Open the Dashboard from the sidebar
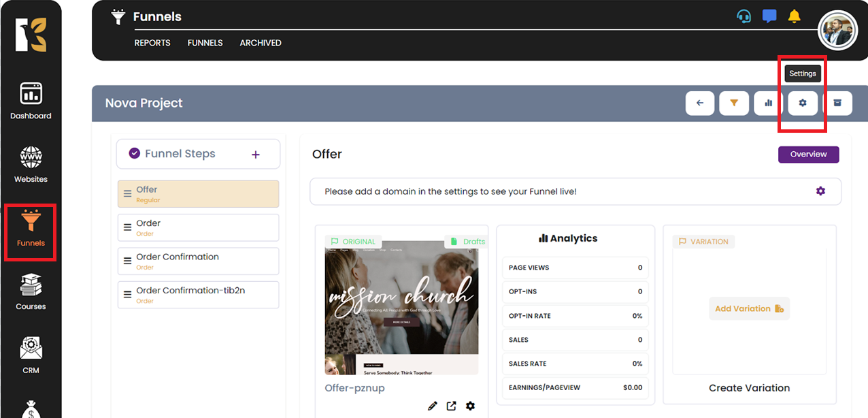The image size is (868, 418). pyautogui.click(x=31, y=101)
